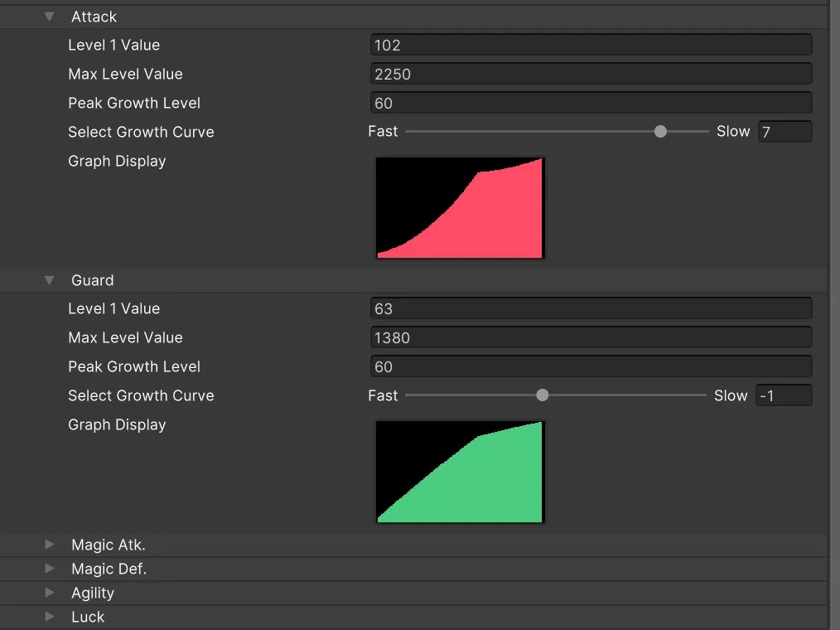Click Attack Max Level Value field
Screen dimensions: 840x630
[x=591, y=74]
